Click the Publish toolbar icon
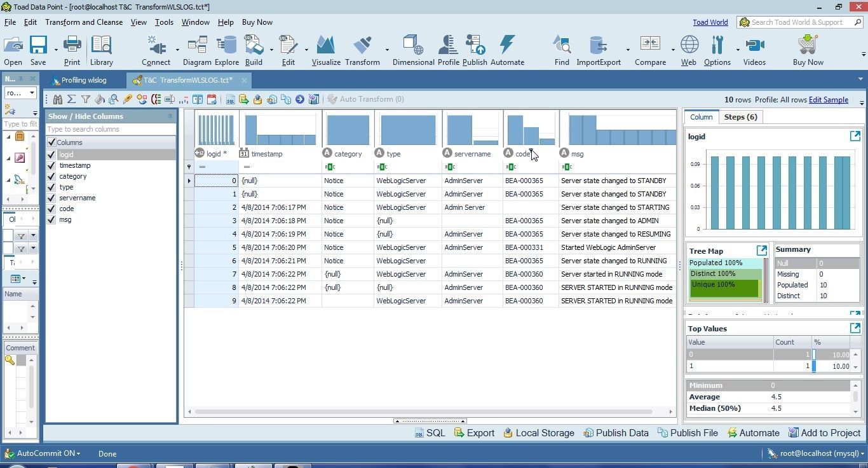 [475, 51]
